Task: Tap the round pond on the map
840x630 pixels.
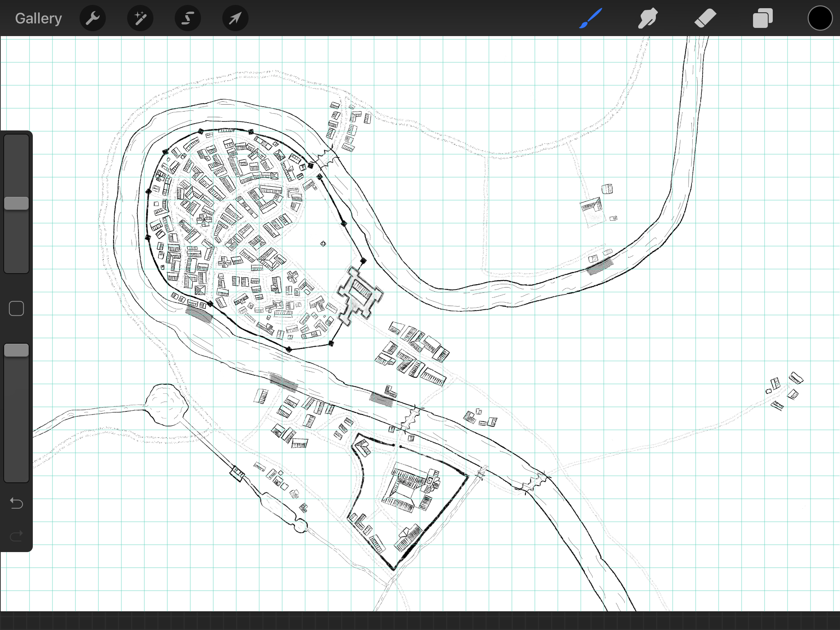Action: coord(167,405)
